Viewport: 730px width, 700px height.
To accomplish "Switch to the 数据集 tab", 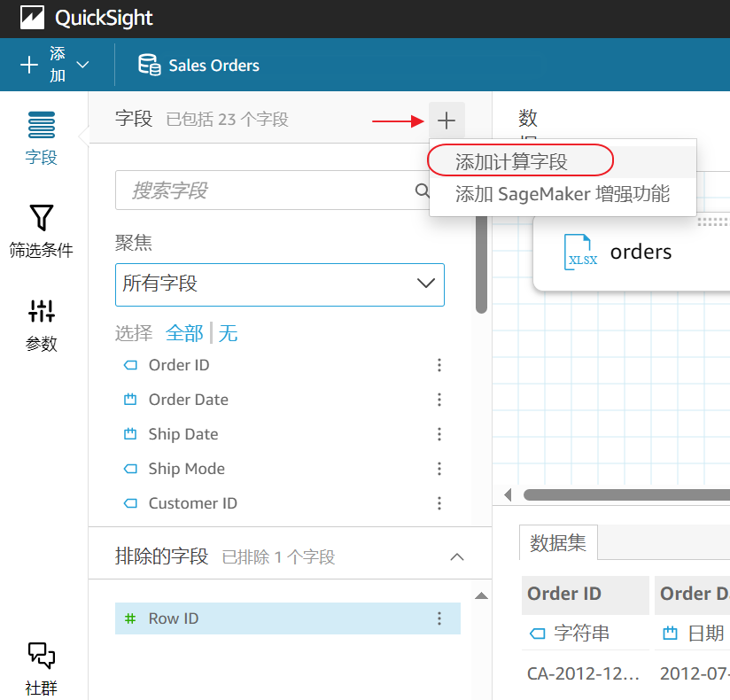I will tap(558, 543).
